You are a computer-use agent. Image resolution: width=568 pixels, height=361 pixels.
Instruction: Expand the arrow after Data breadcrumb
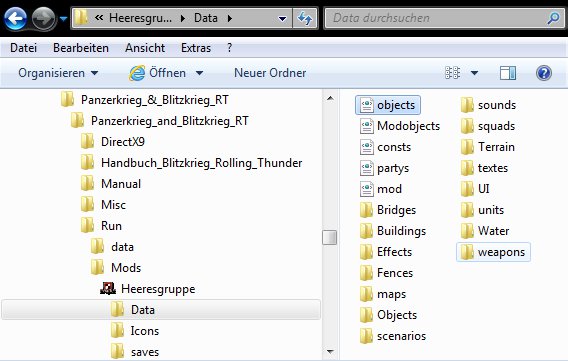[230, 18]
